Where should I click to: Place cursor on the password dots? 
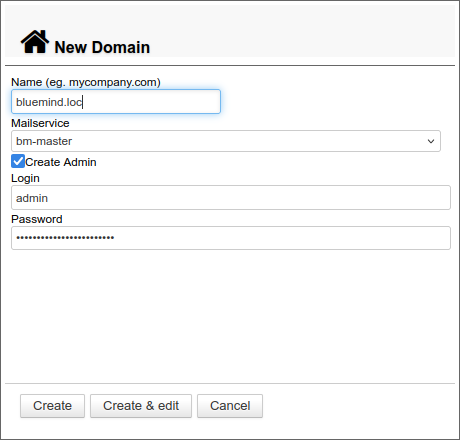tap(65, 238)
